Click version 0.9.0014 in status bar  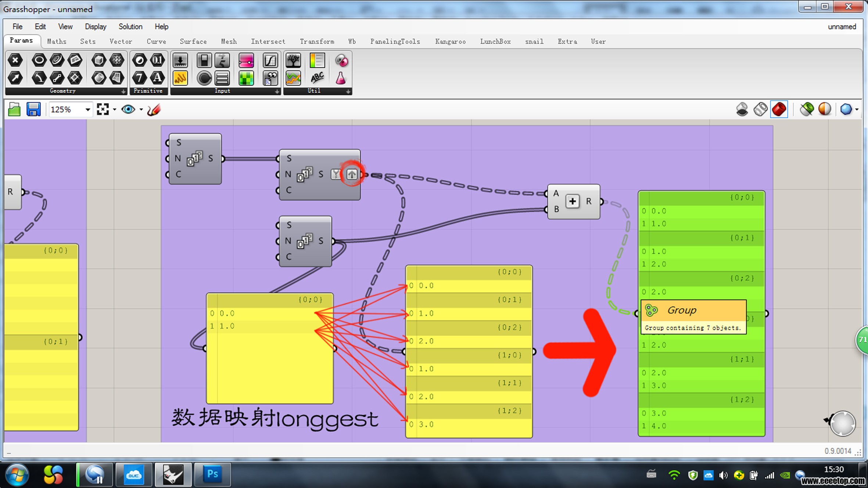[838, 451]
